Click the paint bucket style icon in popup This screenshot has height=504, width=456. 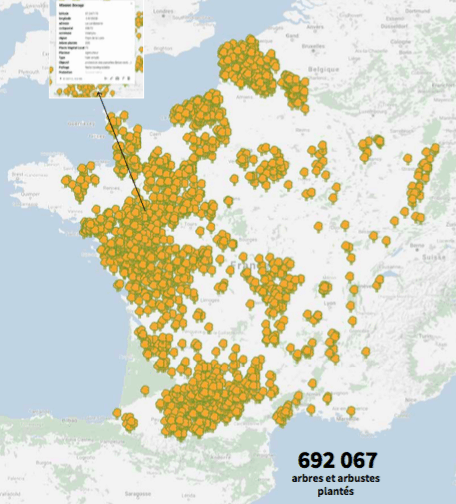pos(105,78)
